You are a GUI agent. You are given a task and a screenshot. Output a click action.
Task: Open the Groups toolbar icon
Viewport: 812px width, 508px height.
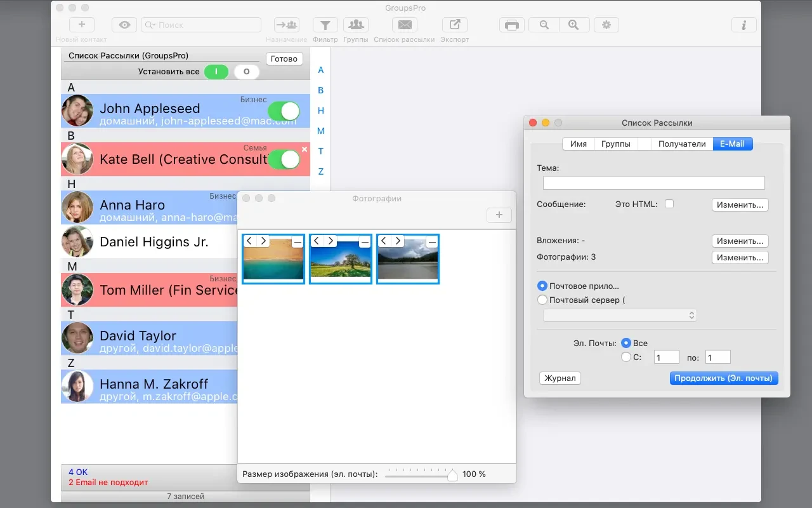click(356, 25)
